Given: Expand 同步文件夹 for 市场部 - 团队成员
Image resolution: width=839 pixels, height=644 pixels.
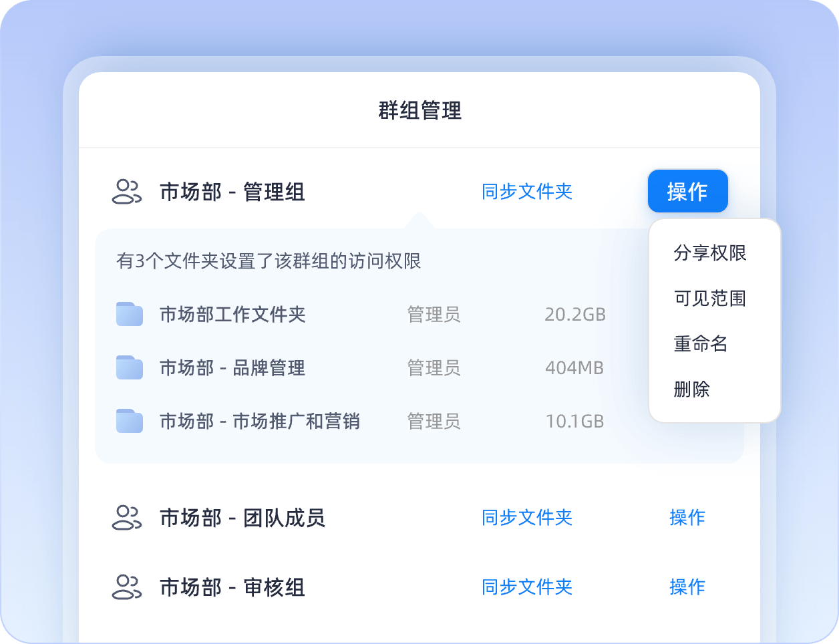Looking at the screenshot, I should (527, 518).
